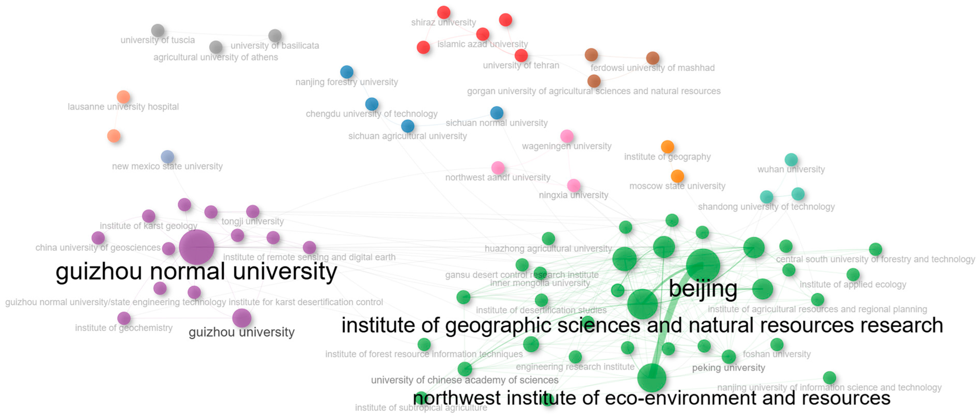Click the "peking university" text label
The width and height of the screenshot is (980, 418).
click(x=728, y=368)
